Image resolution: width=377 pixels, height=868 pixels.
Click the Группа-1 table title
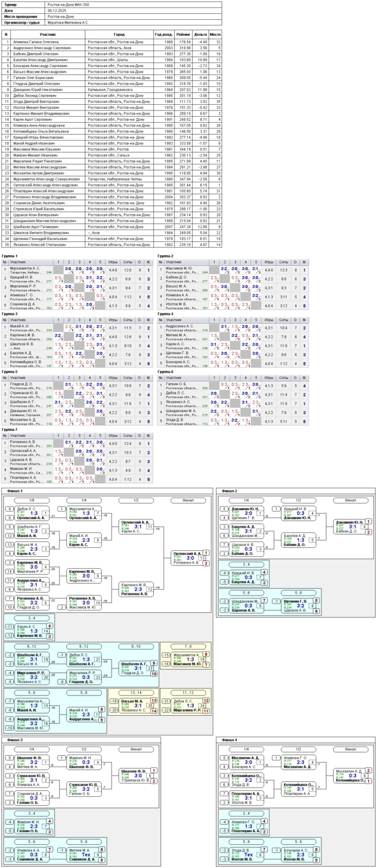(10, 256)
